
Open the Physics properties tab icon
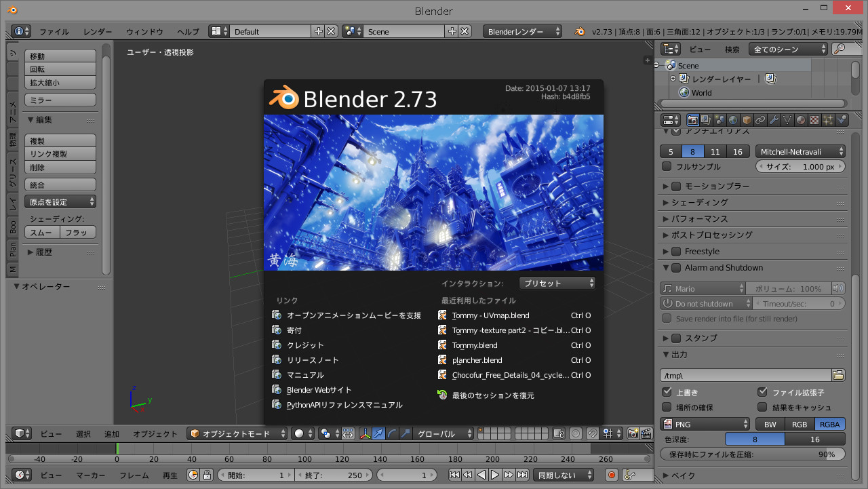coord(842,120)
